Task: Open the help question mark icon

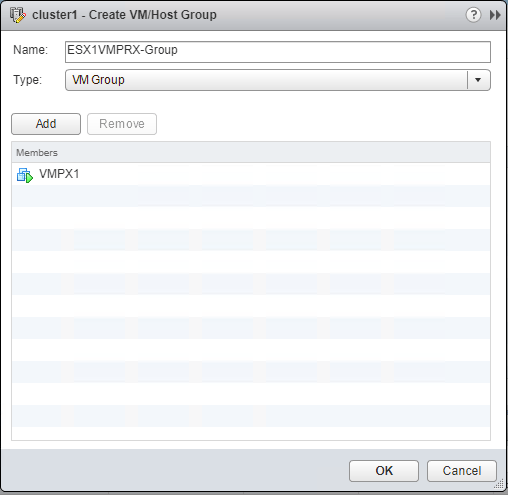Action: (x=473, y=15)
